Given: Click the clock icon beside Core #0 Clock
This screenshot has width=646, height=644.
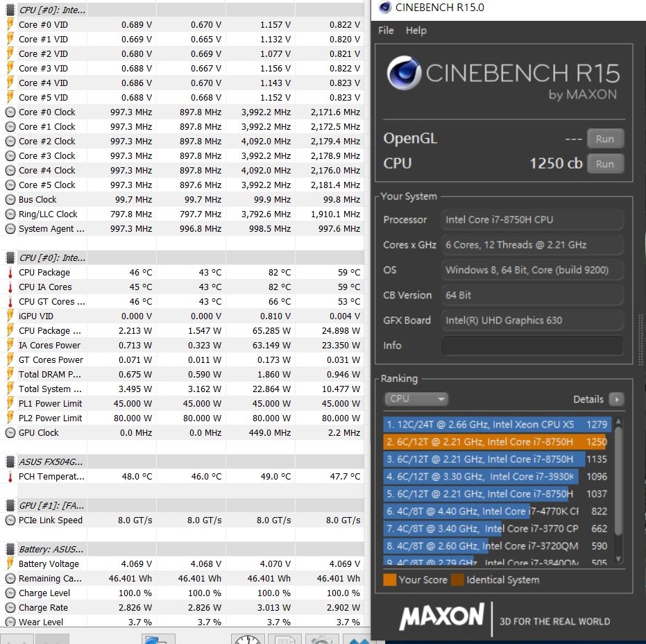Looking at the screenshot, I should pos(10,112).
